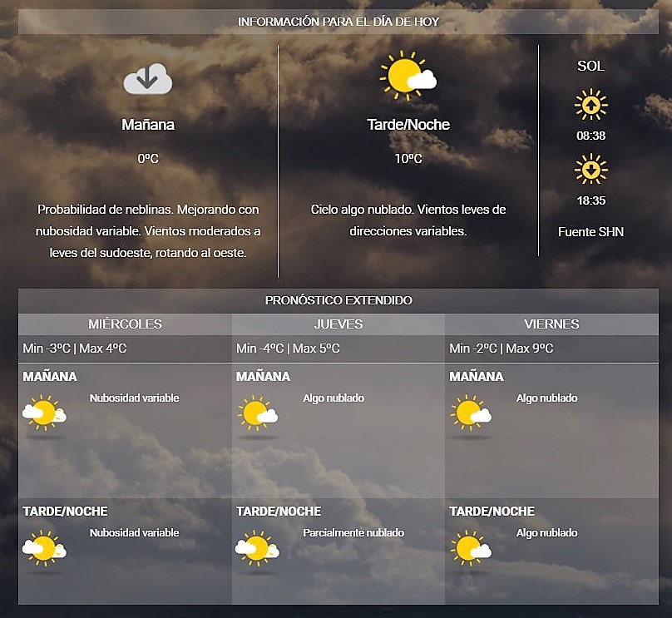Click the sunrise icon above 08:38

point(591,105)
